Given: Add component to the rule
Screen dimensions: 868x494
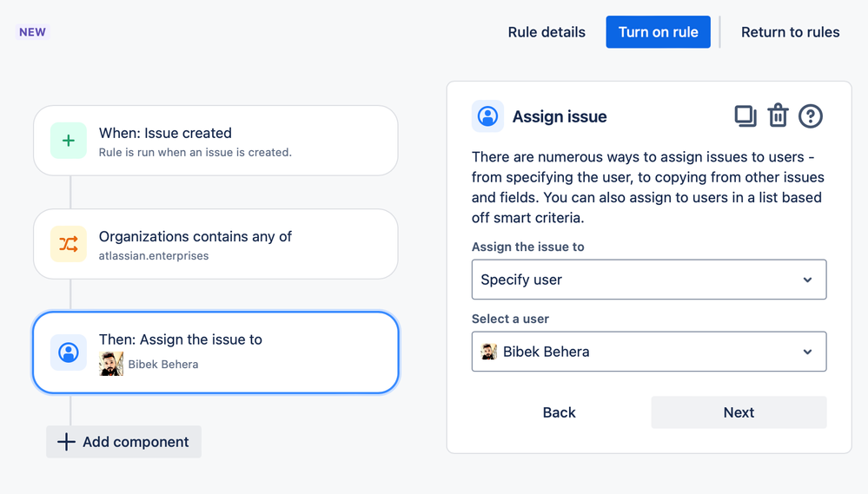Looking at the screenshot, I should tap(123, 442).
